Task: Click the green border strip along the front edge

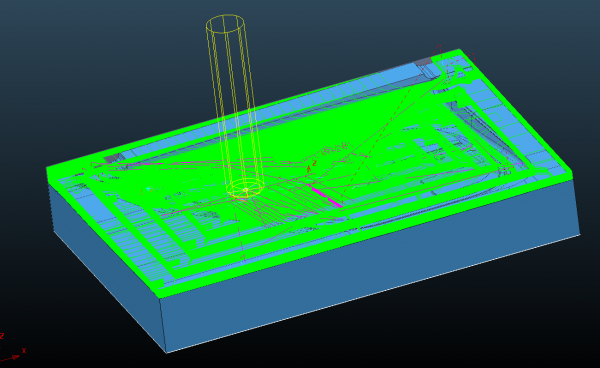Action: pos(364,237)
